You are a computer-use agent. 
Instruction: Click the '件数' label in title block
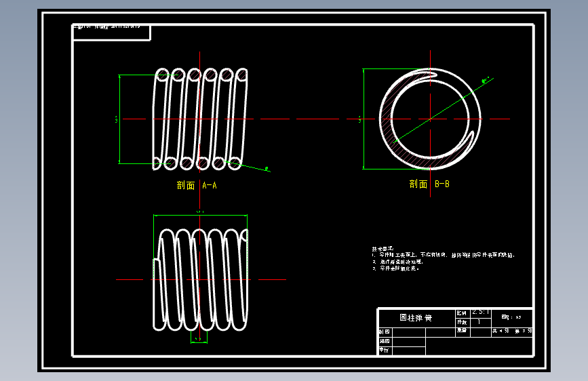tap(462, 323)
